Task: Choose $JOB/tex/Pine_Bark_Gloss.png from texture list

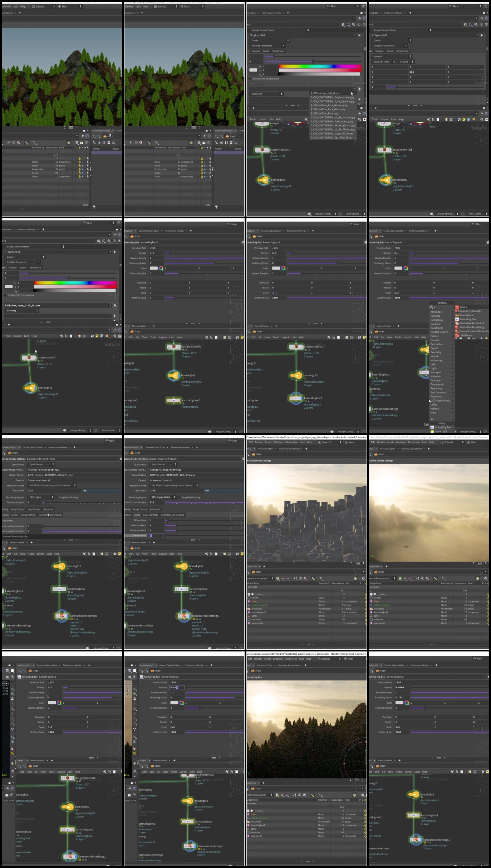Action: pyautogui.click(x=332, y=109)
